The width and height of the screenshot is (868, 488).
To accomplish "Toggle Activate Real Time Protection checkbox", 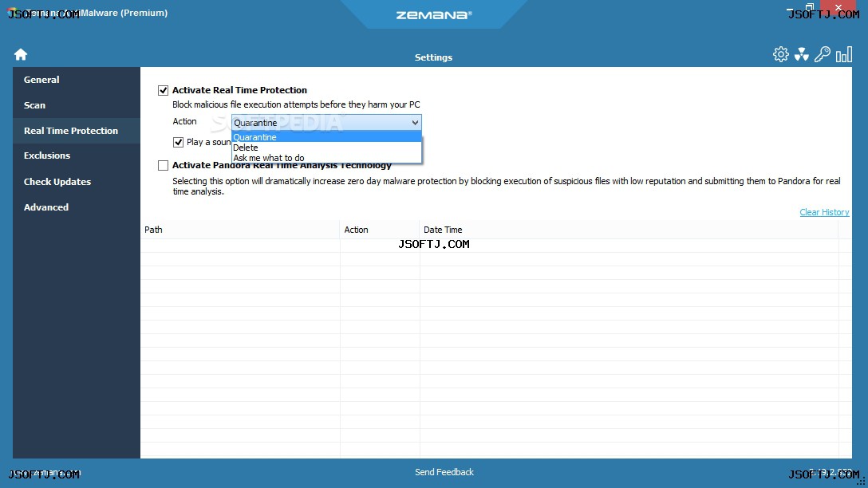I will (x=163, y=90).
